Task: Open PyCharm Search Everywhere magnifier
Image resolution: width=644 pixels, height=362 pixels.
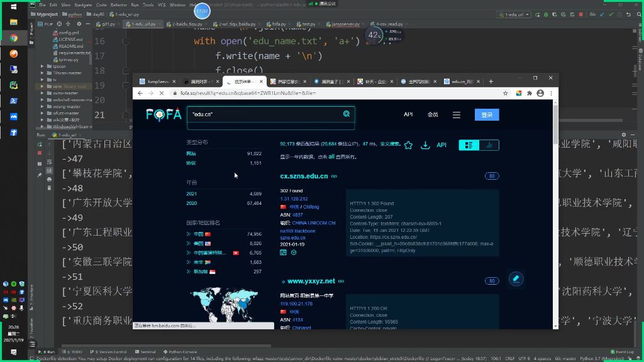Action: coord(639,14)
